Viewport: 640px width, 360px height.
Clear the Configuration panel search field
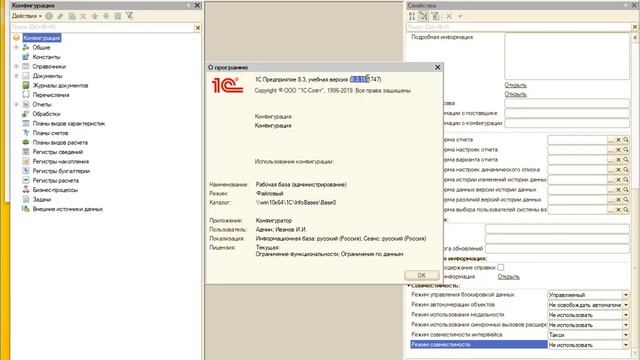198,27
